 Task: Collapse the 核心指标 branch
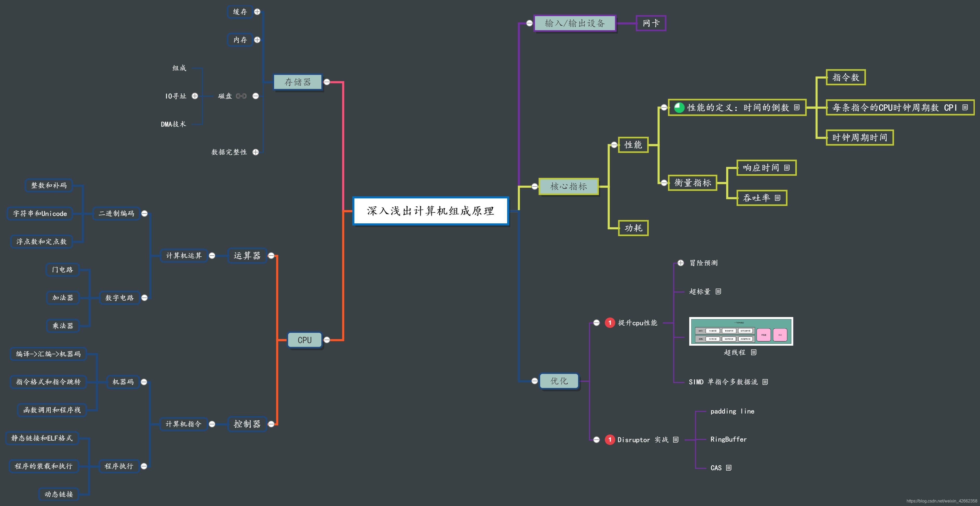click(x=534, y=187)
